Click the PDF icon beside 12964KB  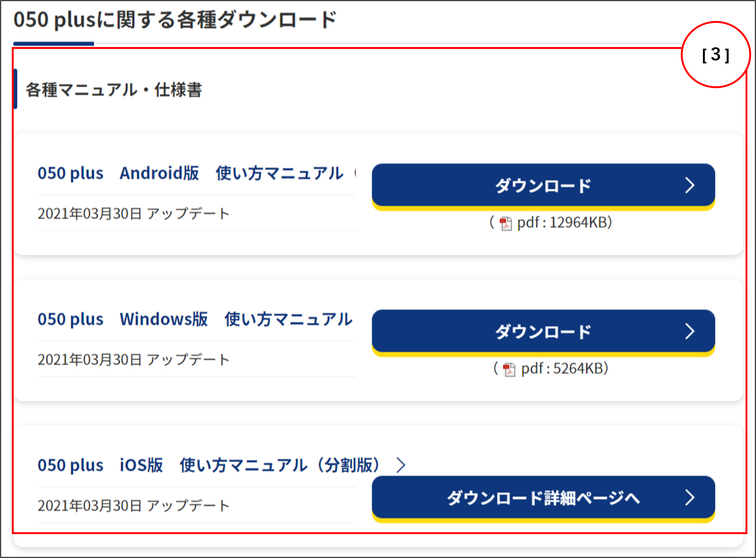[x=506, y=224]
